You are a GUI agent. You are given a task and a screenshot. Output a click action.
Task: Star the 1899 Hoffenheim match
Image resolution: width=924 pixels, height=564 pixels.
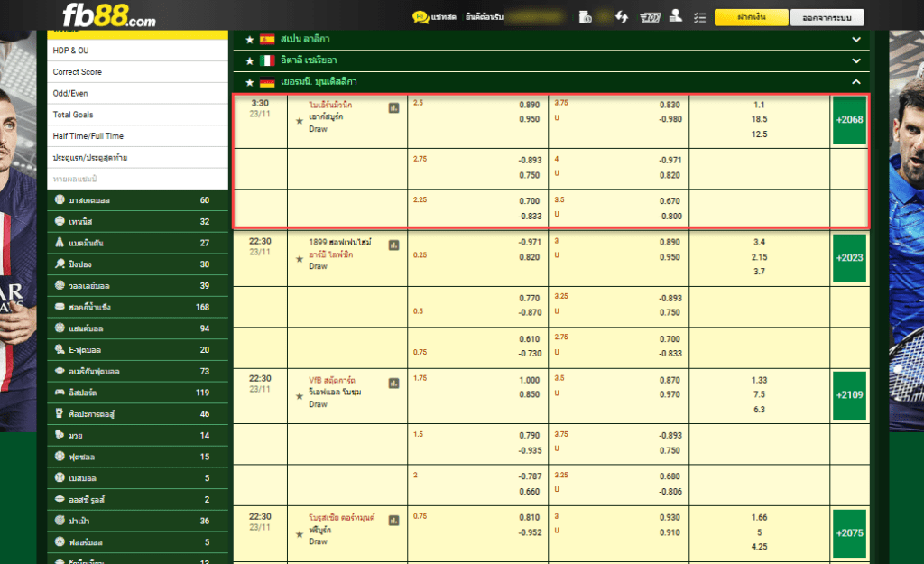coord(300,259)
